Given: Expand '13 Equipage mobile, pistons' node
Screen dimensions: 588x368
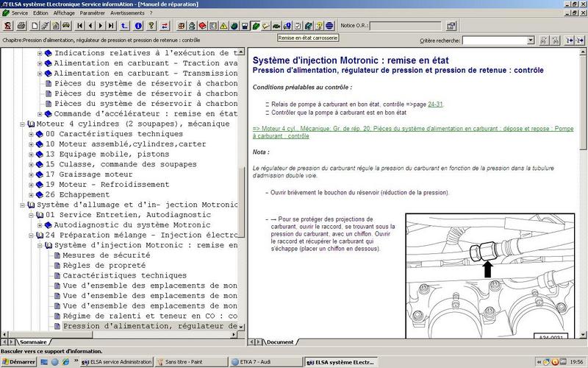Looking at the screenshot, I should click(31, 155).
